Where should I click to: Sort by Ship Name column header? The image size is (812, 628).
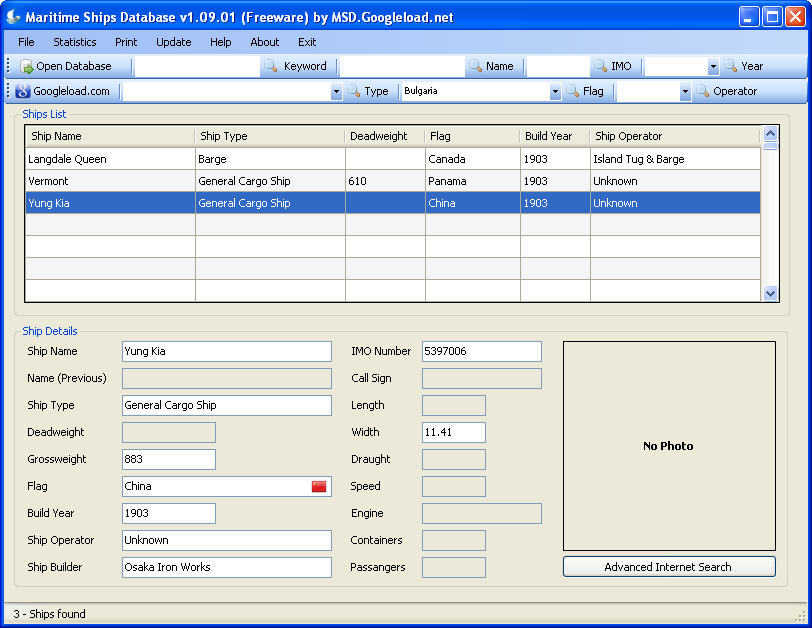point(110,136)
